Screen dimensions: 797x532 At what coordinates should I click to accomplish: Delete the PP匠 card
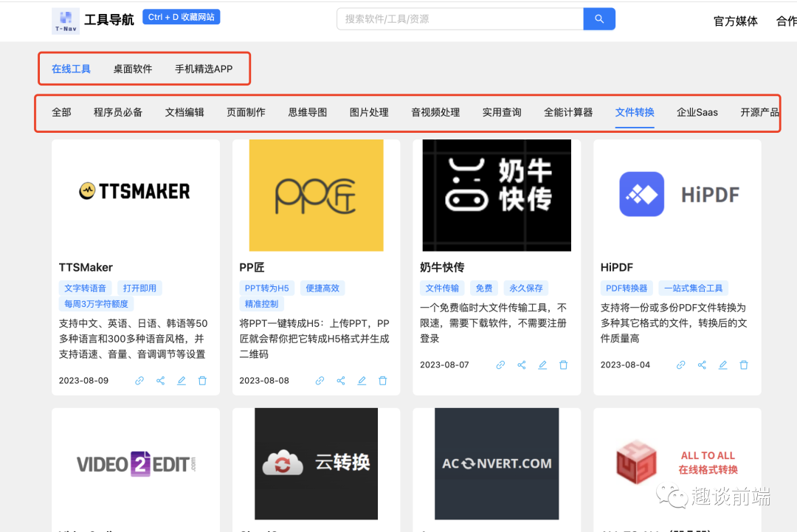383,381
